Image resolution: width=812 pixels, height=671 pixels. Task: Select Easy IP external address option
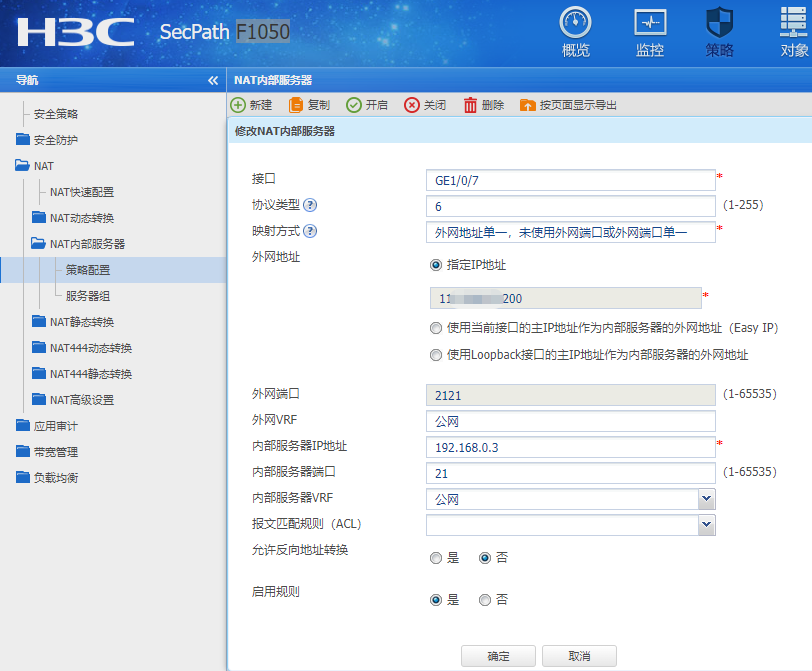435,328
